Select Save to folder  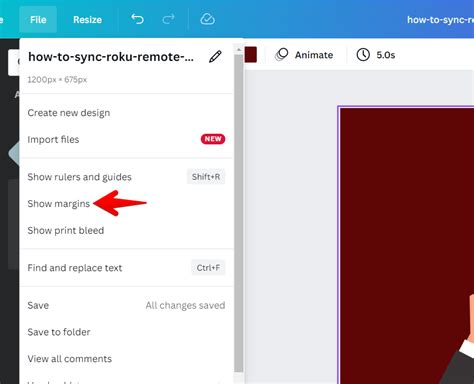(x=126, y=332)
